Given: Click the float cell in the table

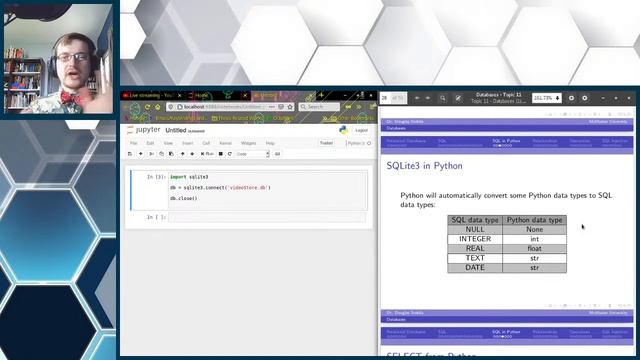Looking at the screenshot, I should (x=534, y=248).
